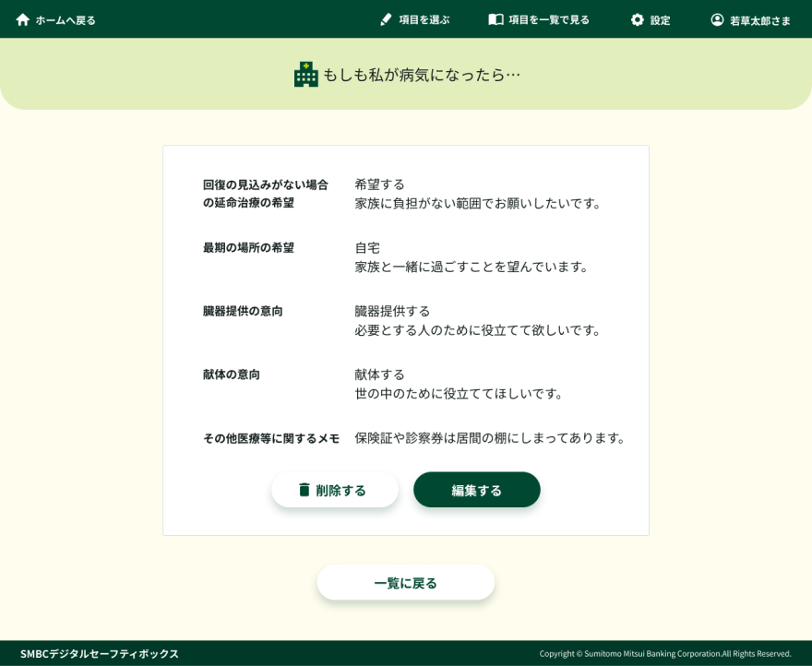This screenshot has height=666, width=812.
Task: Open 若草太郎さま account menu
Action: pos(750,20)
